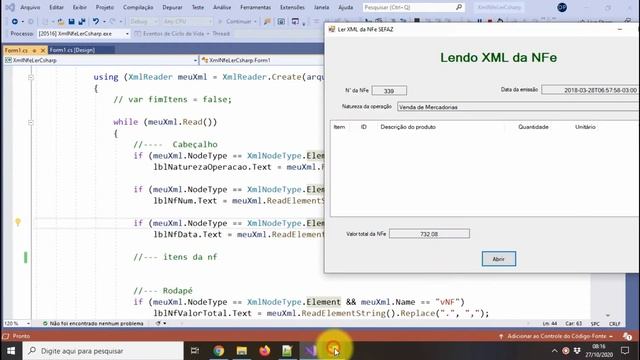Show hidden system tray icons
The image size is (640, 360).
point(554,351)
